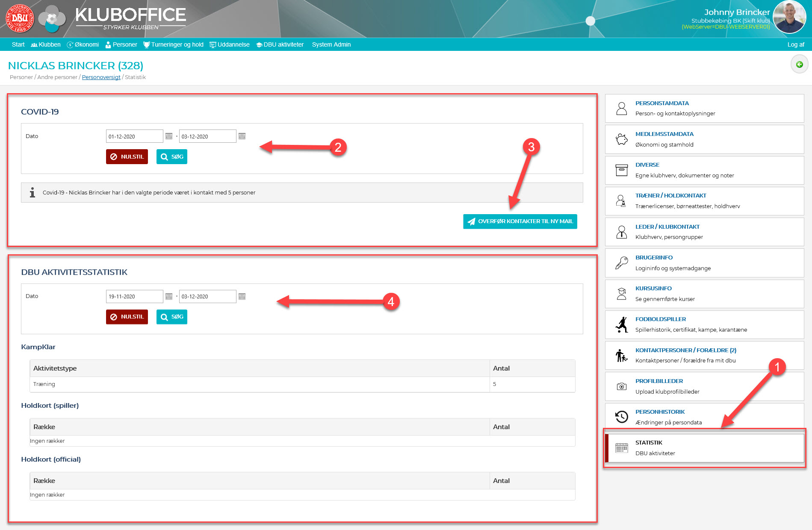The width and height of the screenshot is (812, 530).
Task: Open the DBU aktiviteter menu
Action: [x=280, y=44]
